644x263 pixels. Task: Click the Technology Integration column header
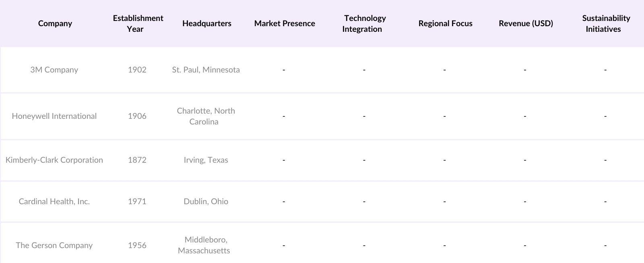[x=364, y=23]
